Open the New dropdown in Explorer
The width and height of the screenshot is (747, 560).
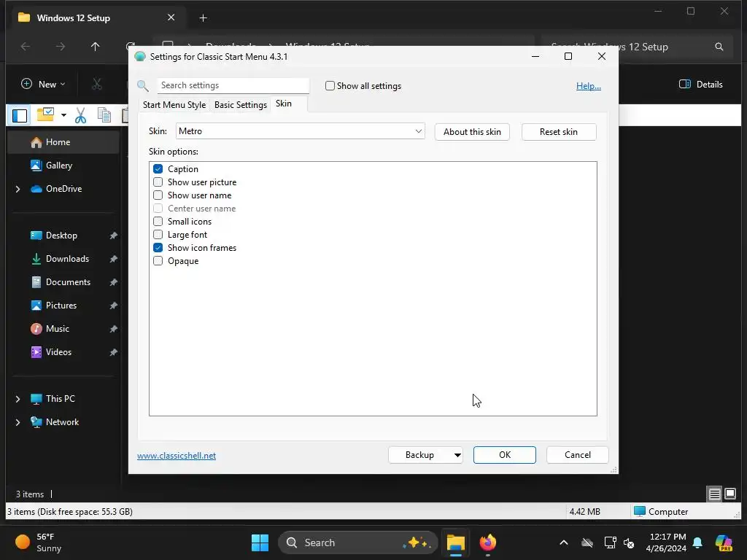(x=44, y=85)
